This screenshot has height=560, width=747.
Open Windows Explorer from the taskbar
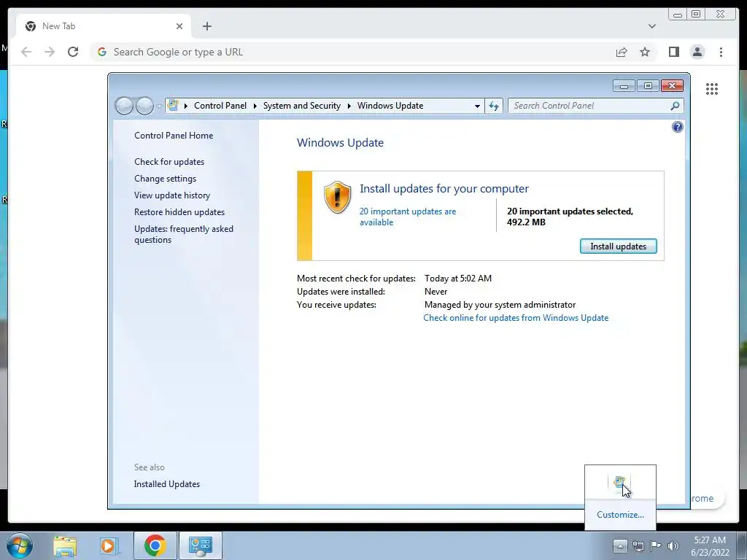[65, 545]
